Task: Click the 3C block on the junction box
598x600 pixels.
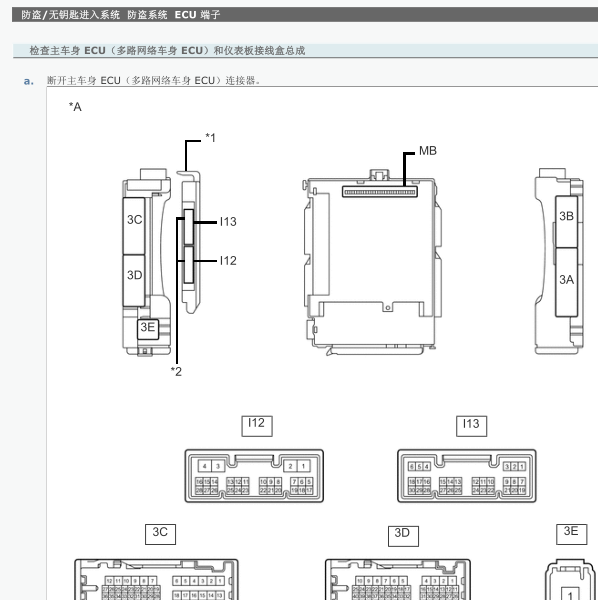Action: 134,226
